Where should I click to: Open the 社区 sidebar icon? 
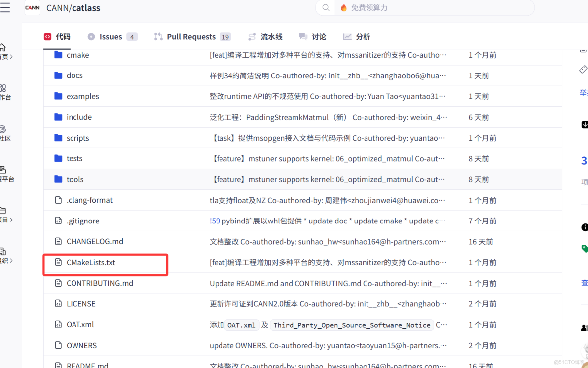5,133
